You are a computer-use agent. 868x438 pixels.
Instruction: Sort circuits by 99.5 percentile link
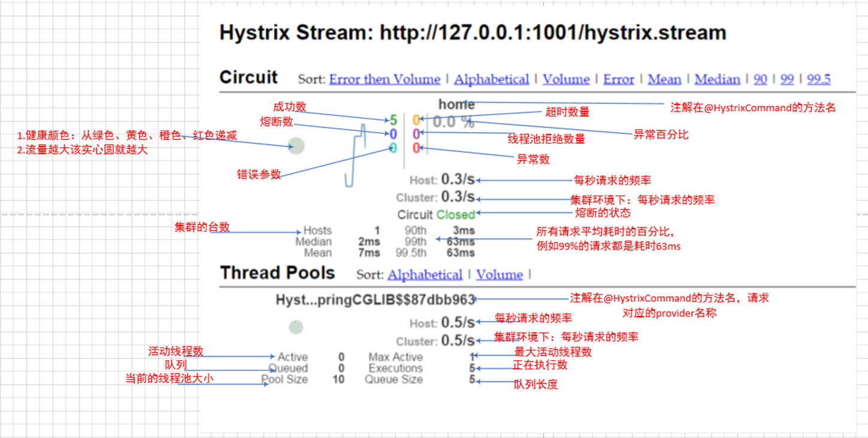pyautogui.click(x=819, y=80)
